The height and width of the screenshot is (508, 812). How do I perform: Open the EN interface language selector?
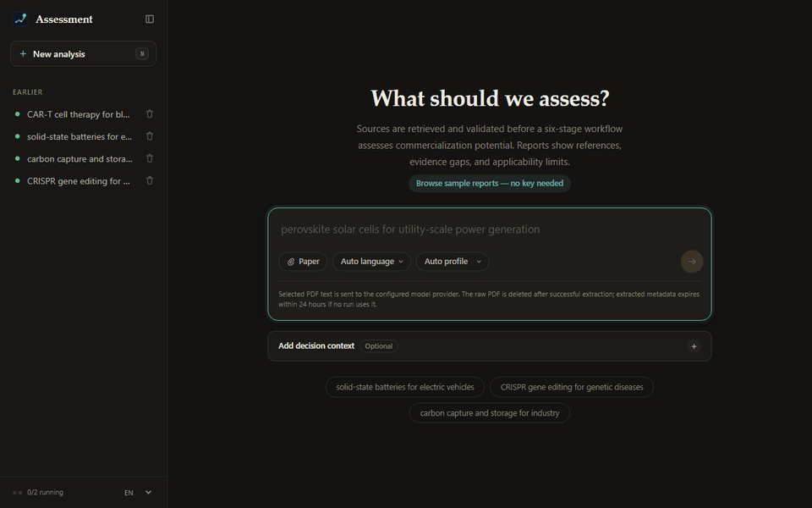point(138,493)
